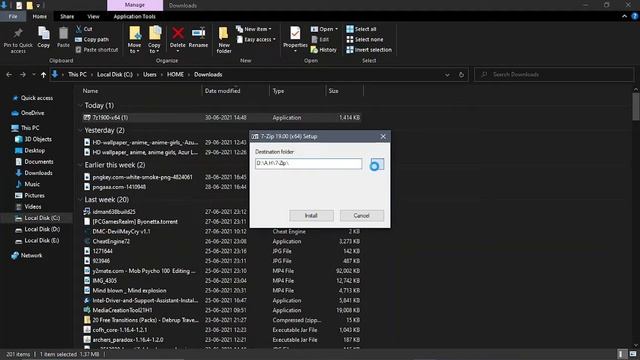Select Local Disk (D:) in sidebar

38,229
